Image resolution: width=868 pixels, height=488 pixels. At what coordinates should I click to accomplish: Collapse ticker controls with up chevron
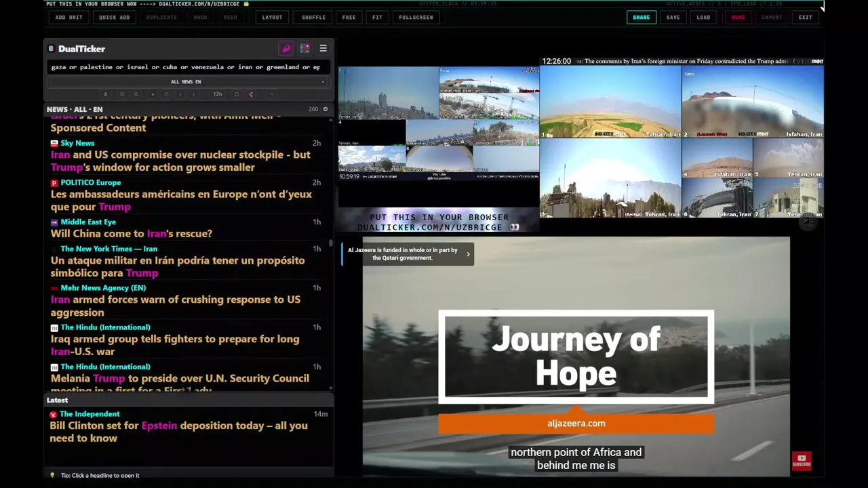(x=271, y=94)
